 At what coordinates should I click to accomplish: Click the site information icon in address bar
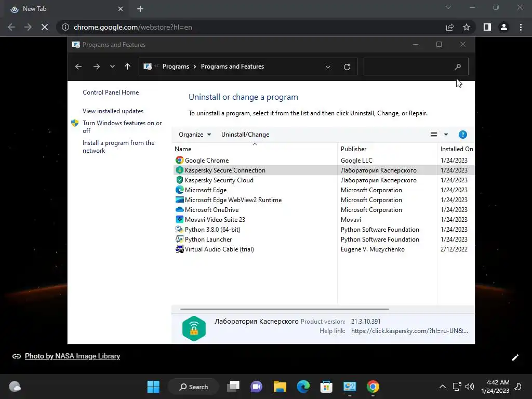tap(65, 27)
